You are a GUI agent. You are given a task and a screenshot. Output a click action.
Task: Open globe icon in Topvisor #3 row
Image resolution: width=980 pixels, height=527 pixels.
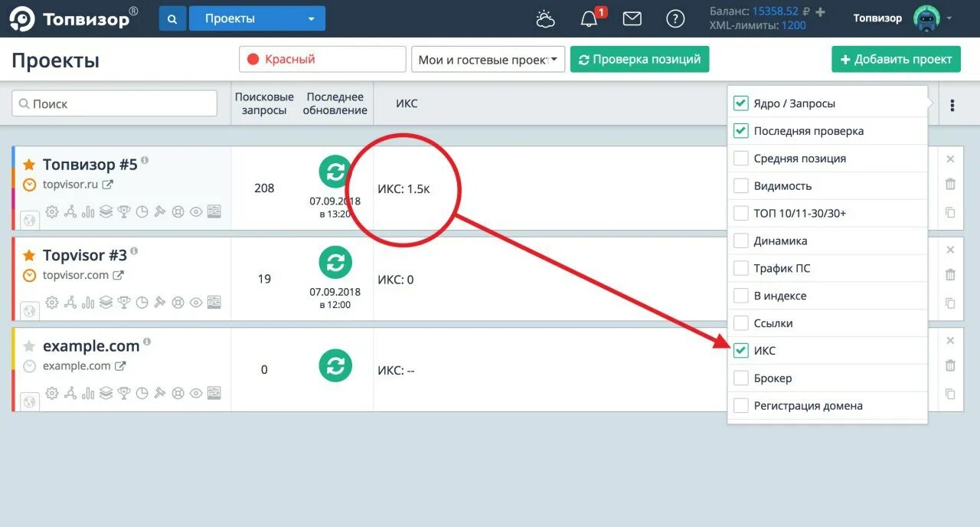[30, 311]
